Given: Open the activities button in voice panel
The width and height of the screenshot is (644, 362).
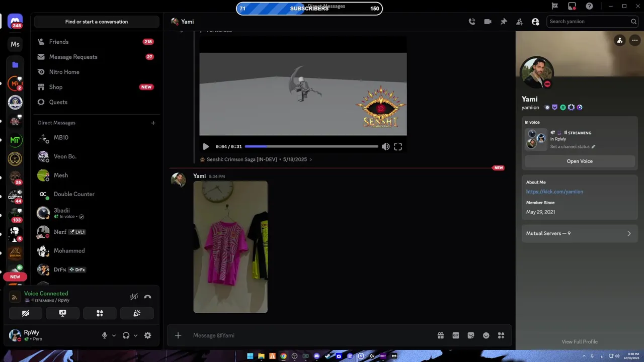Looking at the screenshot, I should coord(100,313).
